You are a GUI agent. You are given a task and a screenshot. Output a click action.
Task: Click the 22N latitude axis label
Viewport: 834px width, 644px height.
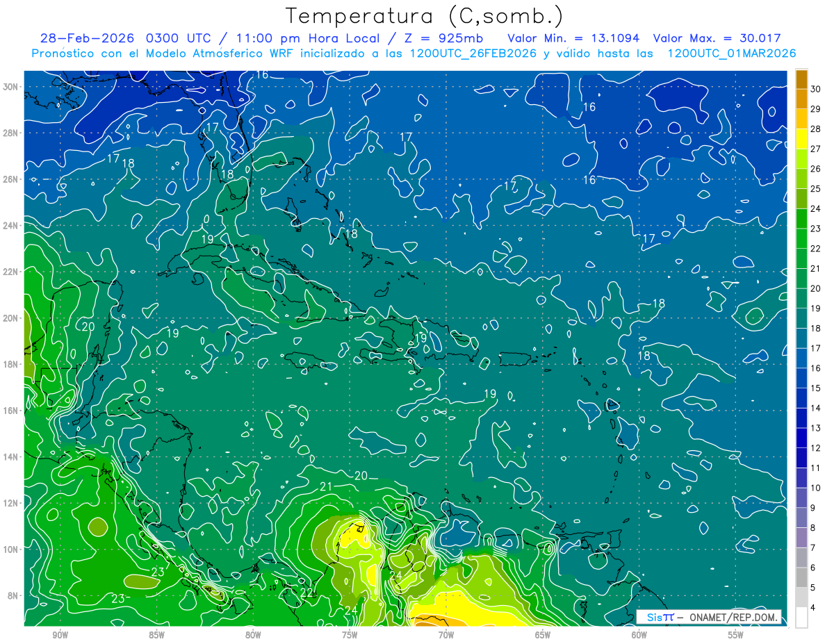point(11,272)
